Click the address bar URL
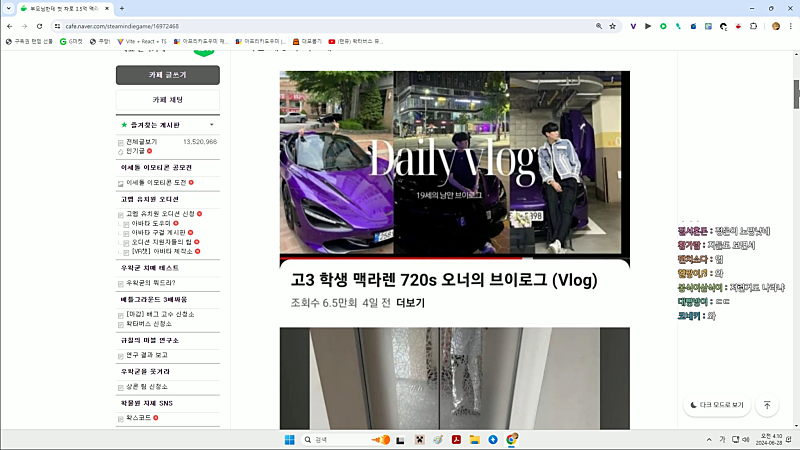800x450 pixels. (122, 26)
